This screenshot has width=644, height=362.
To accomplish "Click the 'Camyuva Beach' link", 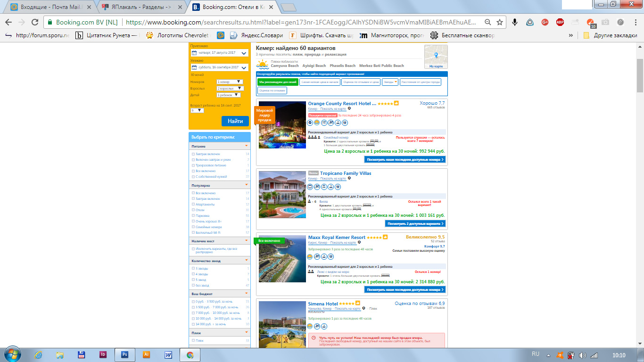I will click(x=285, y=66).
